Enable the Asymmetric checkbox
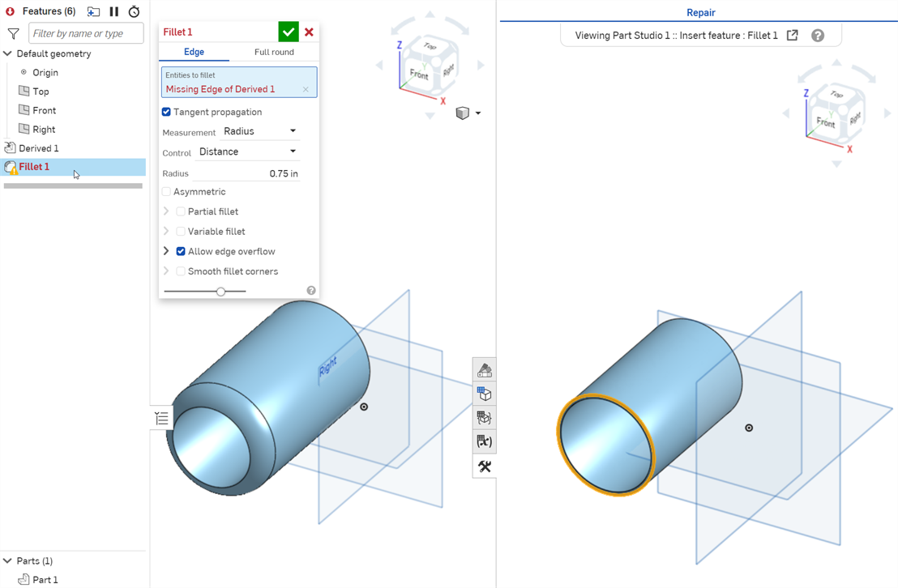 pyautogui.click(x=166, y=192)
